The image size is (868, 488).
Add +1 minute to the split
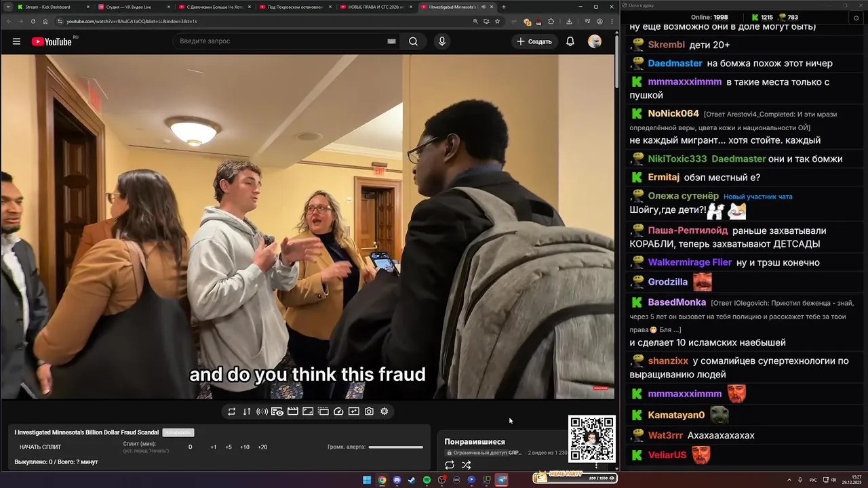[x=214, y=447]
